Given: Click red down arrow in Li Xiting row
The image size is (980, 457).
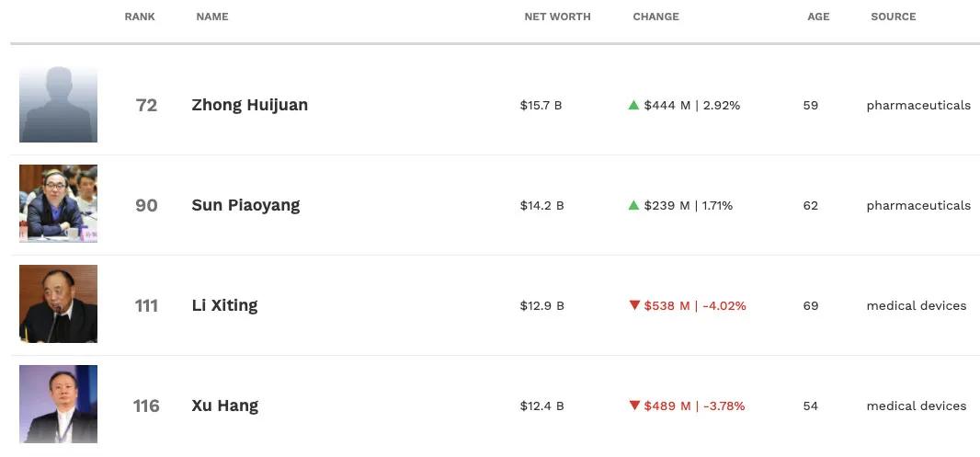Looking at the screenshot, I should (634, 305).
